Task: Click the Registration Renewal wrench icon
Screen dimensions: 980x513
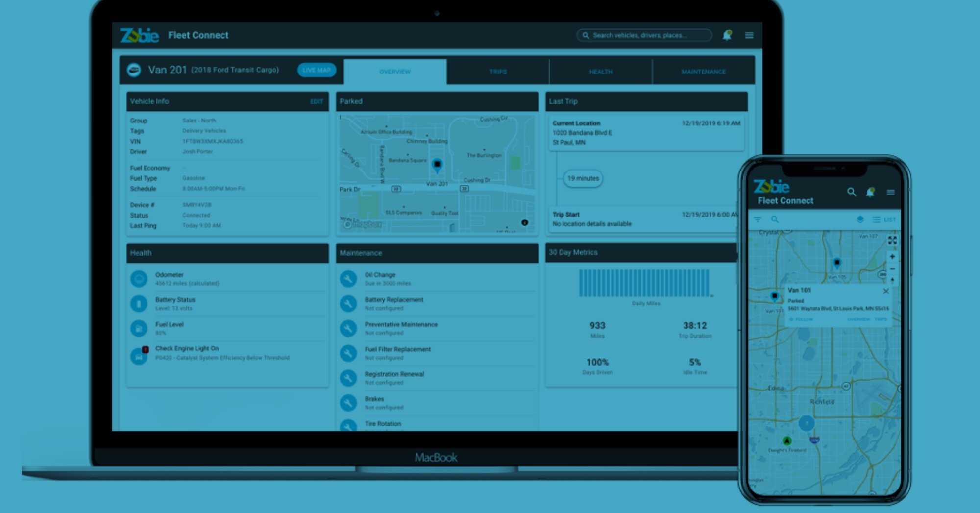Action: pos(348,378)
